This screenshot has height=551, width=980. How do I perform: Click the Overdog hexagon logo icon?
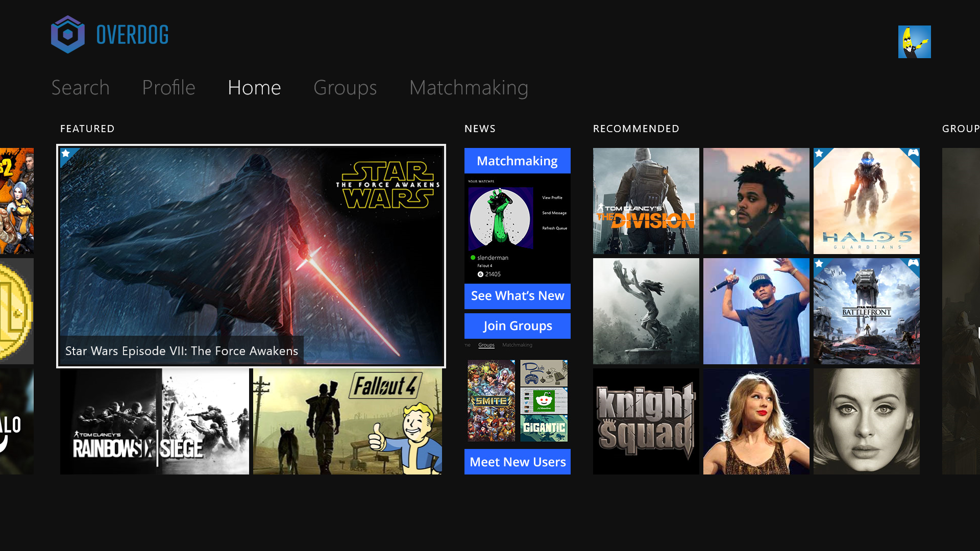tap(68, 34)
